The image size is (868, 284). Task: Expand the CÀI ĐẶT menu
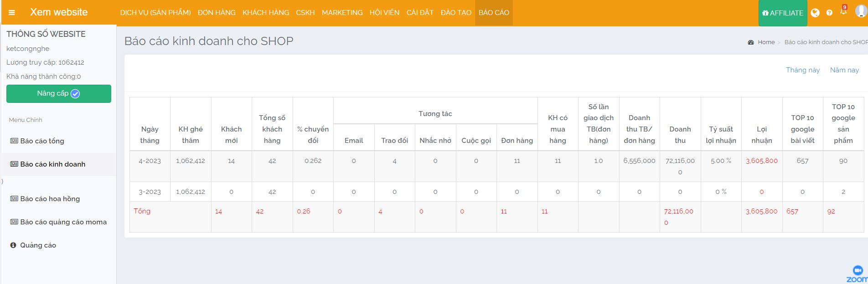click(420, 13)
